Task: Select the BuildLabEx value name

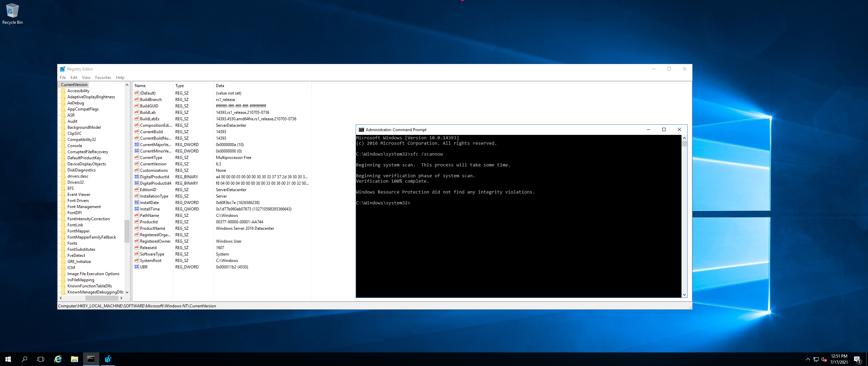Action: 150,119
